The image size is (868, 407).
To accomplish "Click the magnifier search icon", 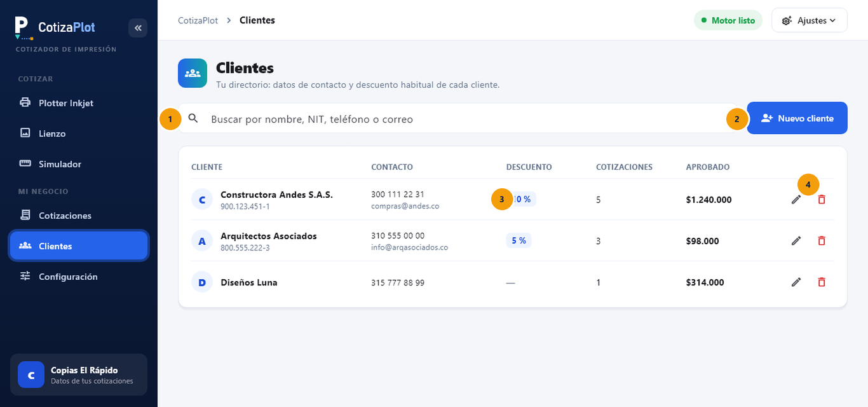I will 194,118.
